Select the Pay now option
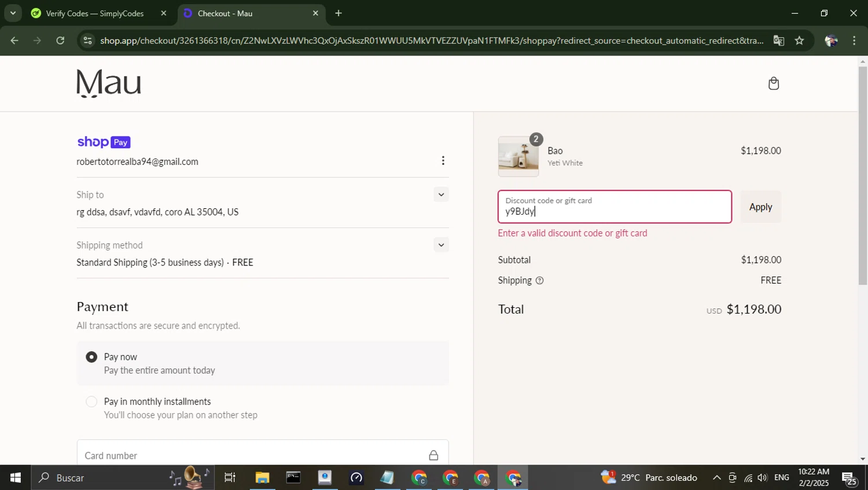The image size is (868, 490). 91,357
